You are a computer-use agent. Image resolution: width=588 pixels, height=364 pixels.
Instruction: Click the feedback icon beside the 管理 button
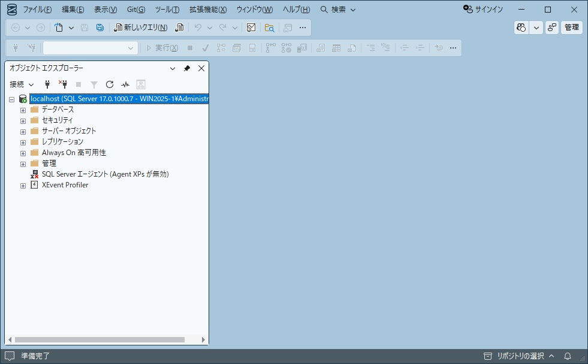[x=551, y=28]
